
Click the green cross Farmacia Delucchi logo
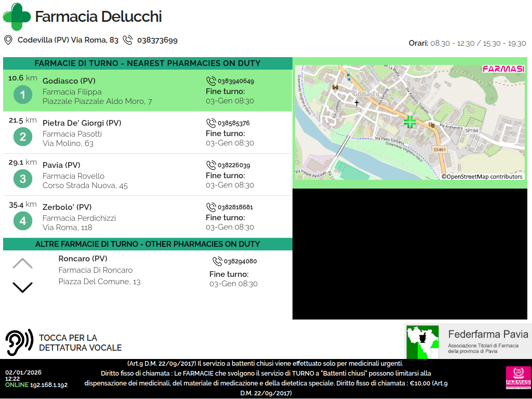17,17
